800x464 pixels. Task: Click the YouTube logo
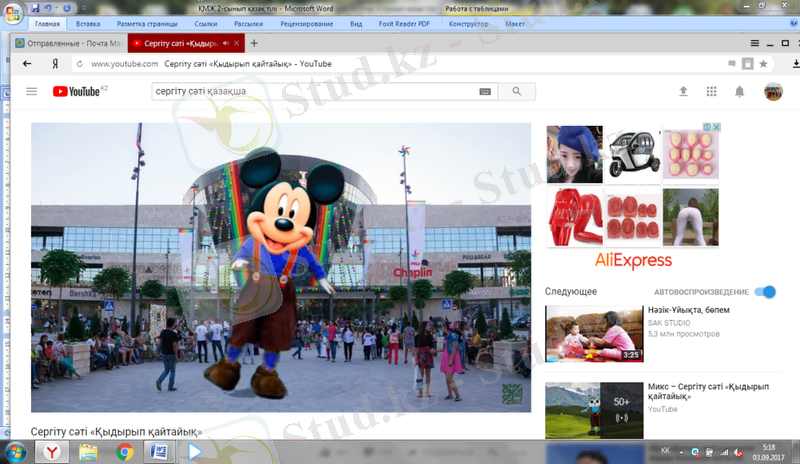click(x=78, y=91)
